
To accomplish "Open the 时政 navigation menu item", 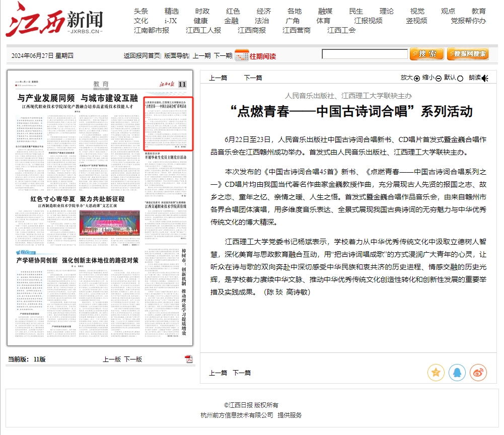I will [x=202, y=11].
